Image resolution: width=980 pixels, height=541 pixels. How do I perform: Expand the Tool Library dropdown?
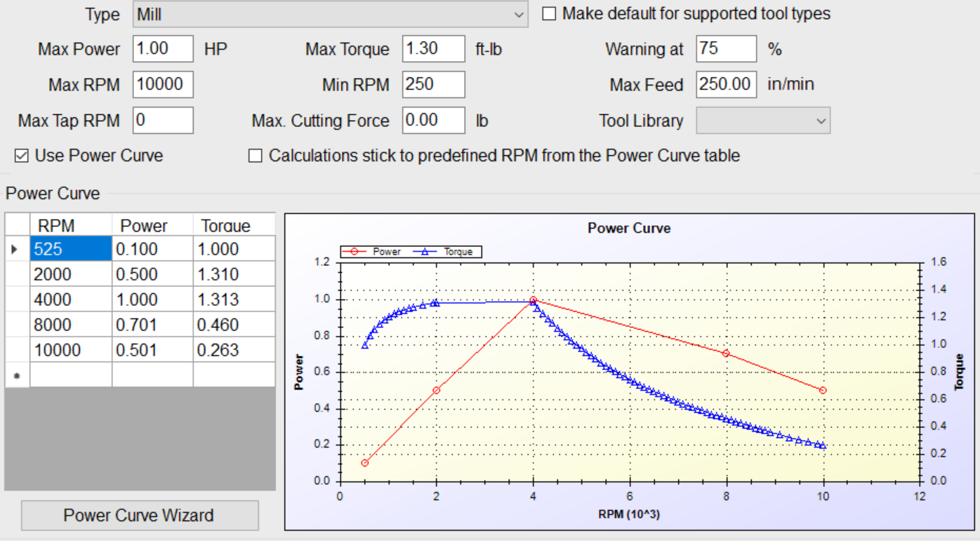[x=763, y=121]
